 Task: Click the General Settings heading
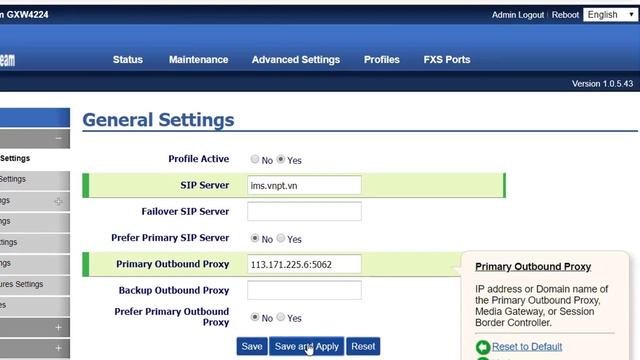pyautogui.click(x=158, y=120)
